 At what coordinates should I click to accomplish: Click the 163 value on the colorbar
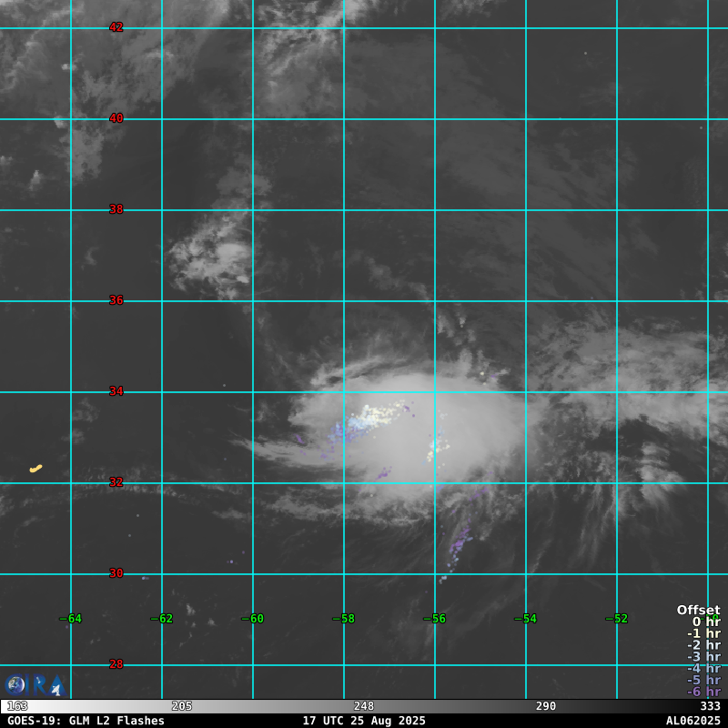[17, 706]
